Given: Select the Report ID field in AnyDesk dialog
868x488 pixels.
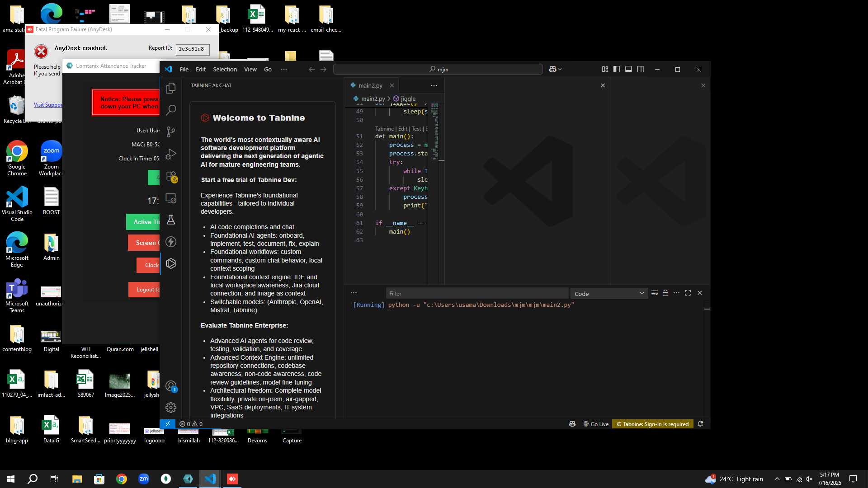Looking at the screenshot, I should pos(193,49).
